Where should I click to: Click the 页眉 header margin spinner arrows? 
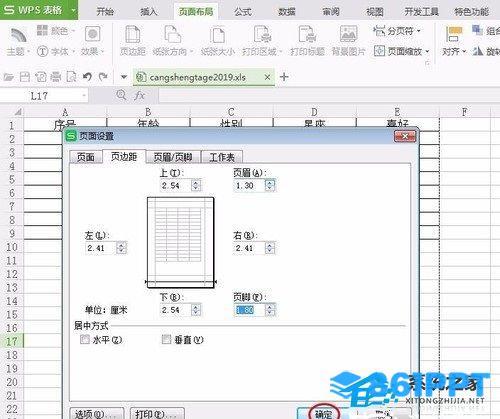pos(270,185)
